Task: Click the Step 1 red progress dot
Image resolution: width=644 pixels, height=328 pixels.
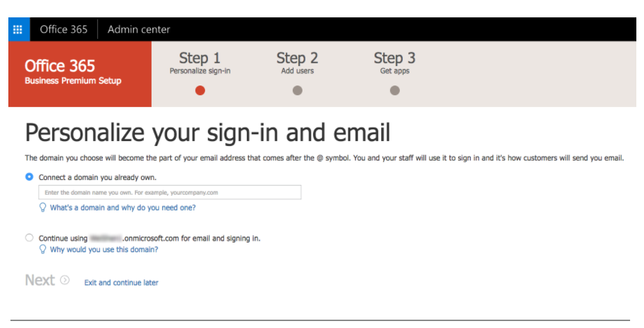Action: coord(200,90)
